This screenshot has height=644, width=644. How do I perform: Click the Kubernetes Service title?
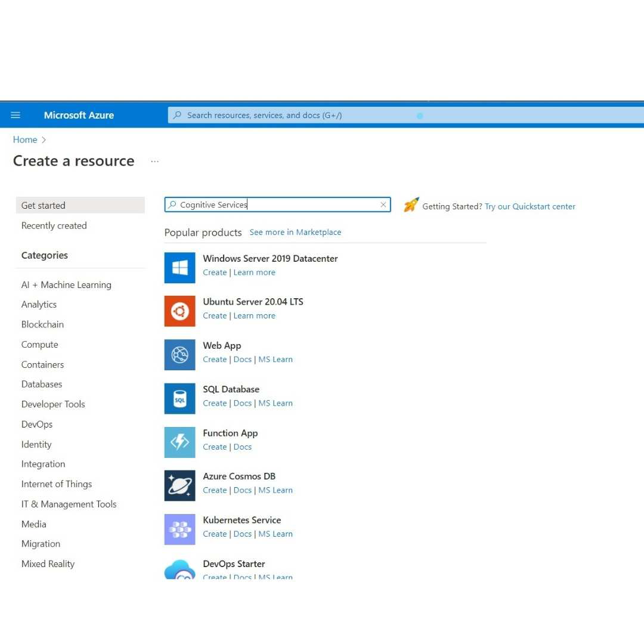pos(242,520)
